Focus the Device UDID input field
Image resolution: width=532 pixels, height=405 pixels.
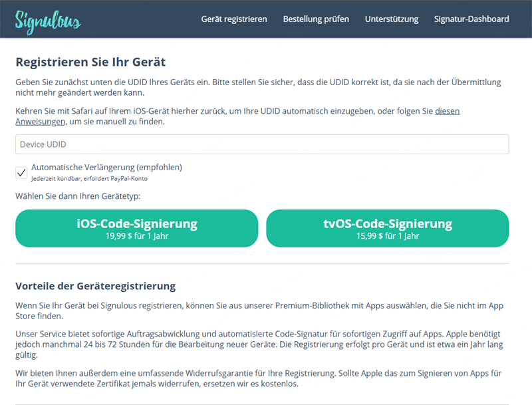click(x=262, y=144)
